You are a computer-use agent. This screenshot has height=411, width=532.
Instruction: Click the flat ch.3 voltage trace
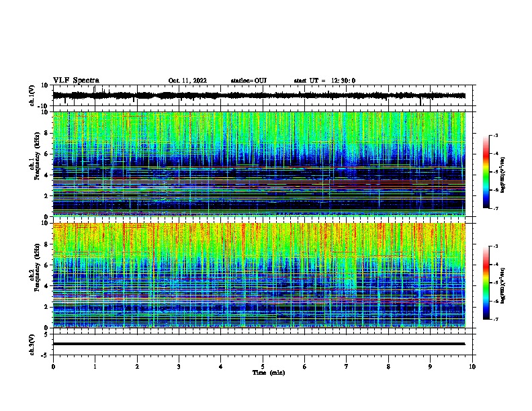(259, 344)
